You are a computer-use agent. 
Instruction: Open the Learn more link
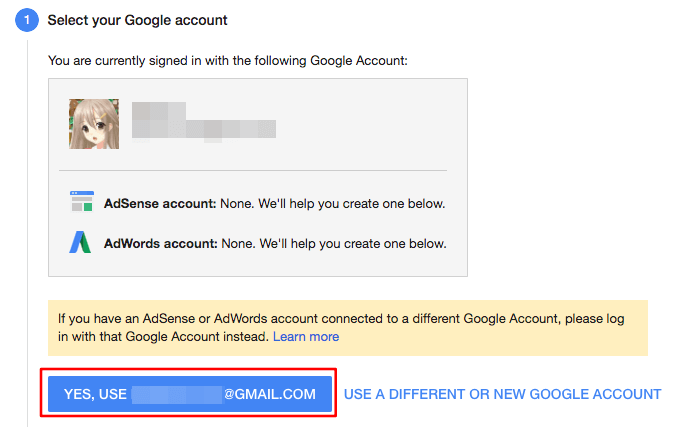click(x=306, y=337)
